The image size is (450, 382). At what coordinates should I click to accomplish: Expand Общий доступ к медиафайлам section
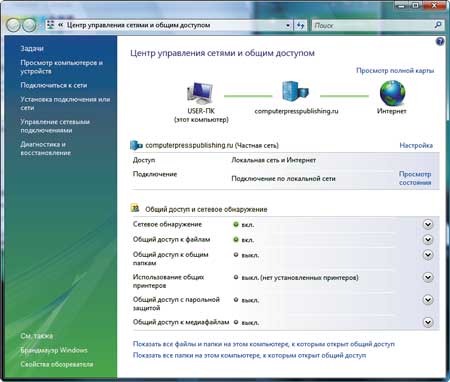[428, 322]
